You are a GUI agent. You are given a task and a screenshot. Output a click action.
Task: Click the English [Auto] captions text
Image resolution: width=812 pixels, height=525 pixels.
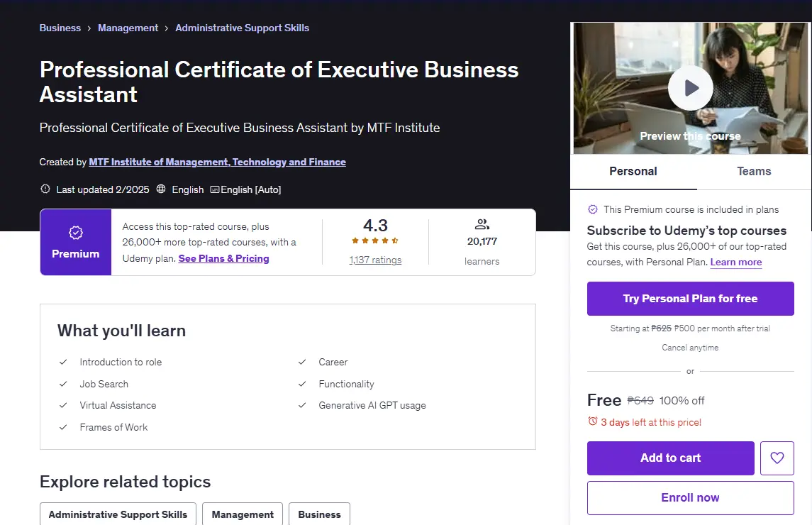point(250,189)
